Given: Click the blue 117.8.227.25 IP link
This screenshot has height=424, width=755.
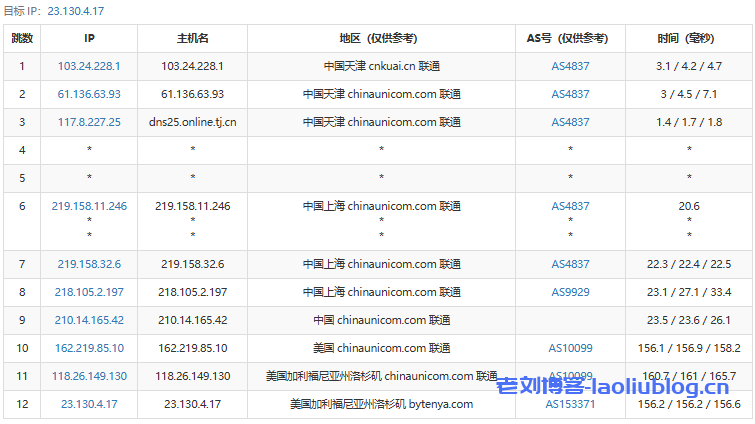Looking at the screenshot, I should pos(89,122).
